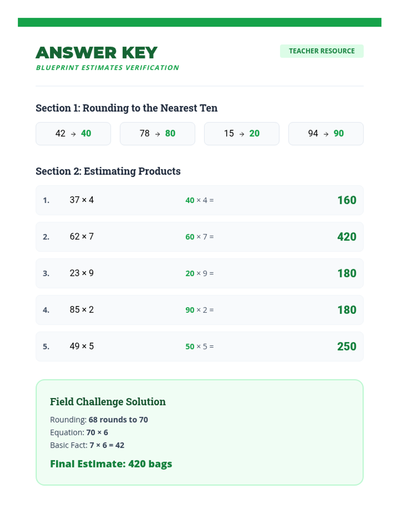Click the answer 250 in row 5
Viewport: 399px width, 532px height.
click(347, 346)
